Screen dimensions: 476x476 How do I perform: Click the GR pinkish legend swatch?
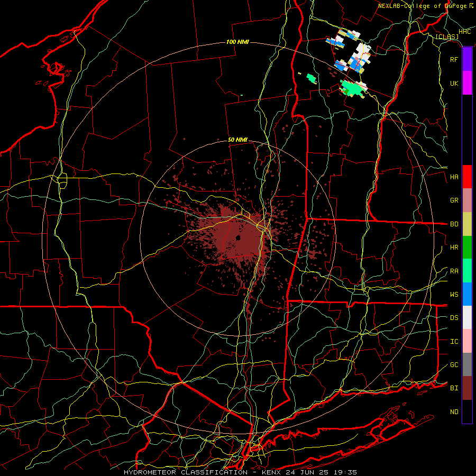coord(467,200)
